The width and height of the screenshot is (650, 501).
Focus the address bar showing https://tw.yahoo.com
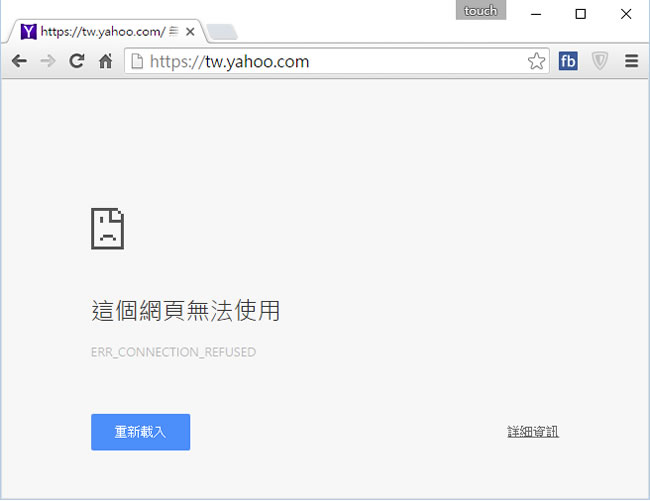[x=337, y=61]
